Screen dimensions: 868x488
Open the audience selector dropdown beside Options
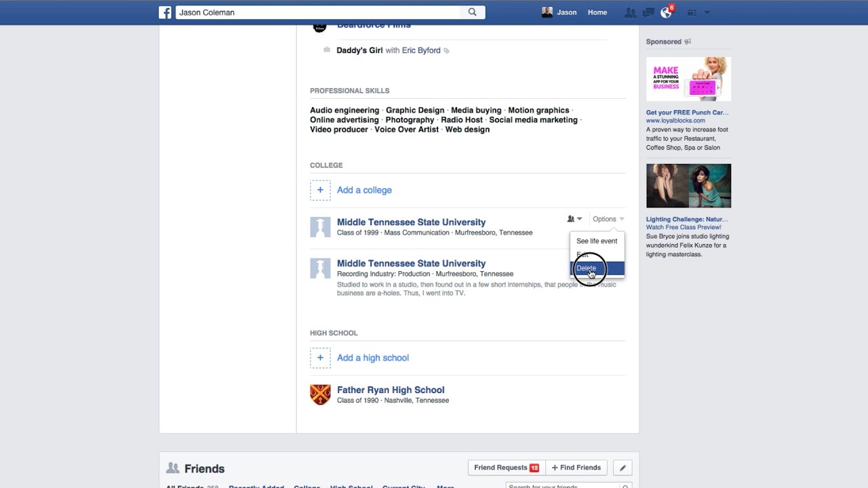pos(574,219)
